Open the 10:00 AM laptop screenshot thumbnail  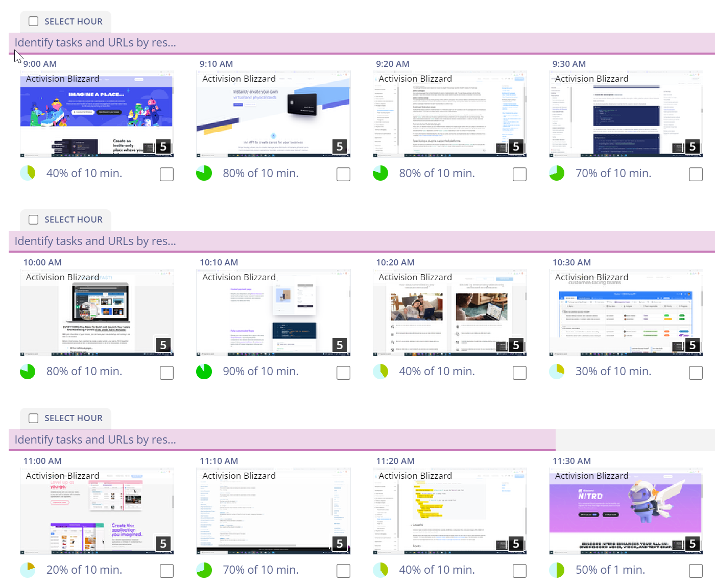[x=97, y=313]
